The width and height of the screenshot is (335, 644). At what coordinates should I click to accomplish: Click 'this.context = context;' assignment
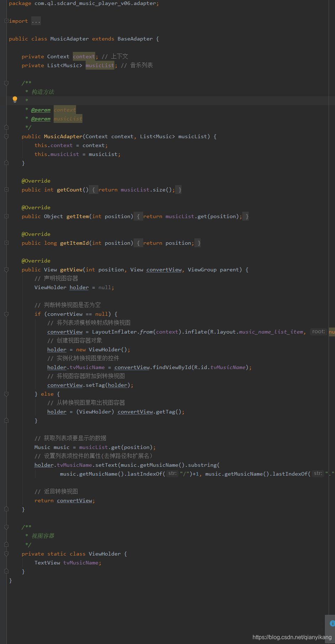pyautogui.click(x=71, y=145)
